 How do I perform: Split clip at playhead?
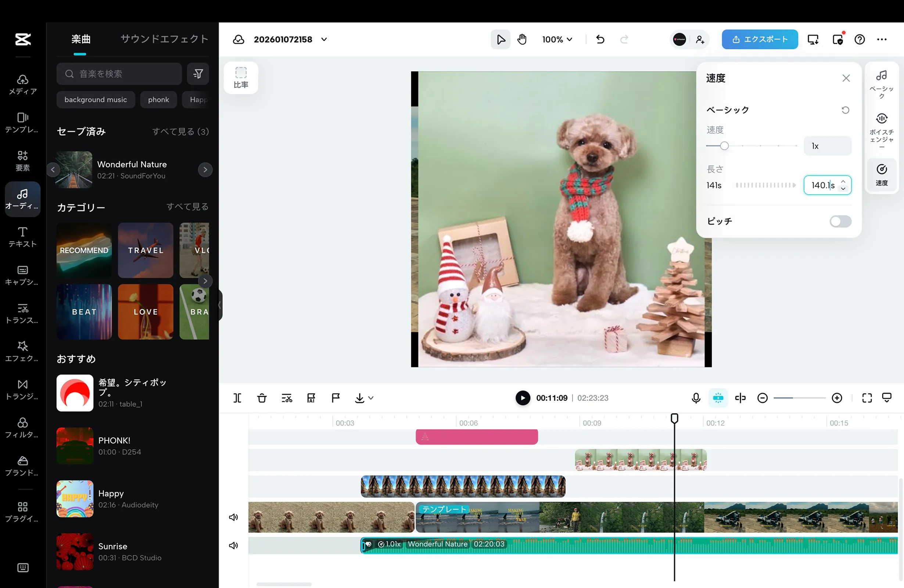click(x=237, y=398)
